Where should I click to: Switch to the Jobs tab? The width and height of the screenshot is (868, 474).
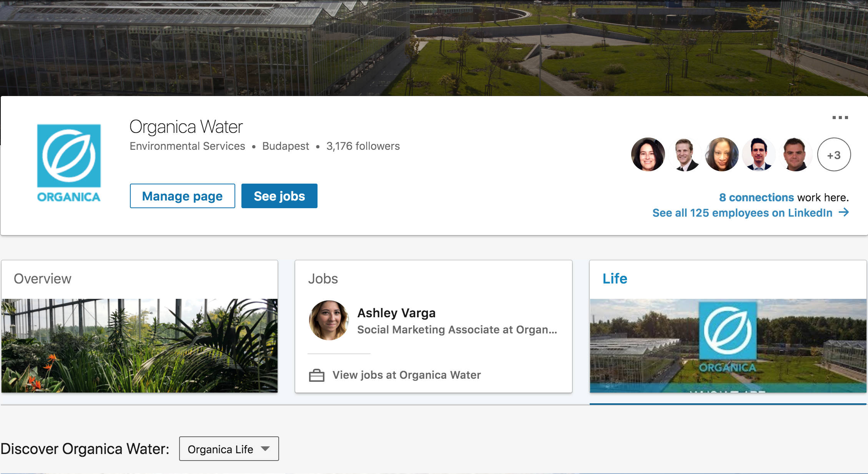click(434, 326)
